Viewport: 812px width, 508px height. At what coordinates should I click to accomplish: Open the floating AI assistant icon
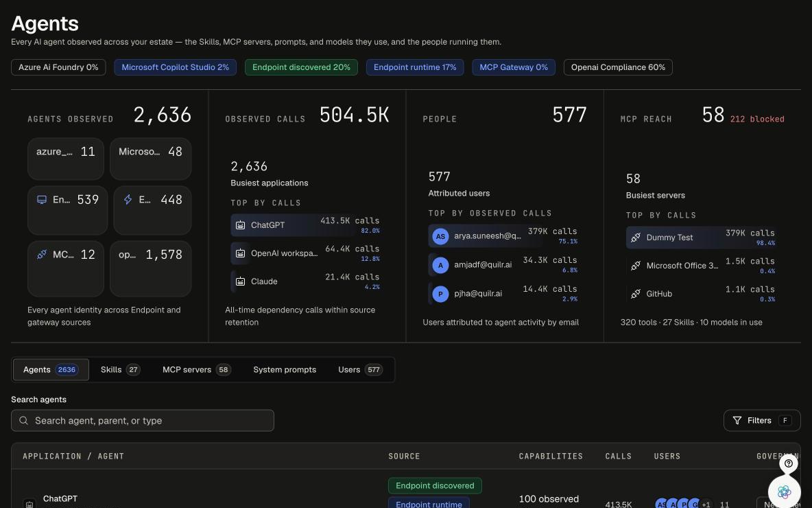(x=784, y=492)
